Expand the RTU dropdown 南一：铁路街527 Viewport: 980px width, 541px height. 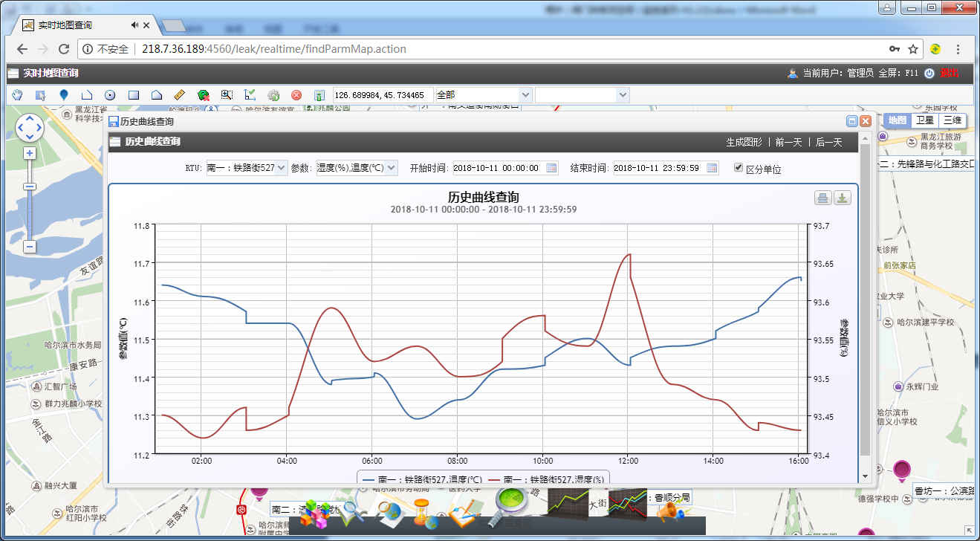pos(246,168)
